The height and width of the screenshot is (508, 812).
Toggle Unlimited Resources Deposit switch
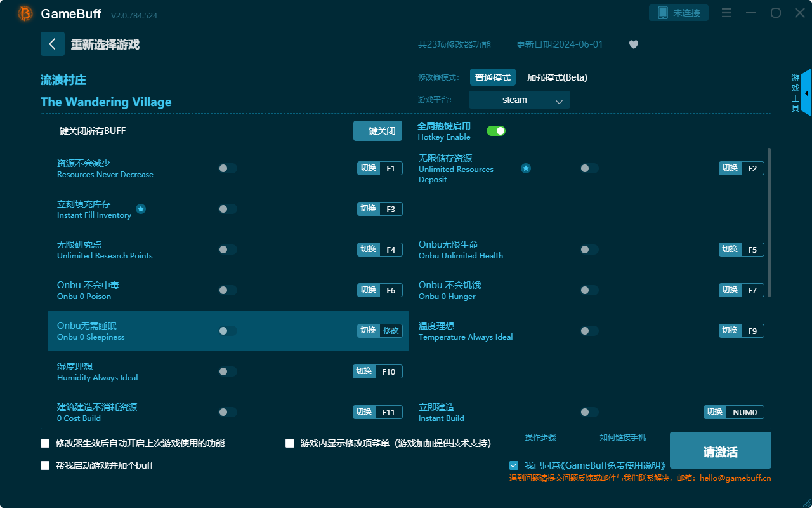[589, 168]
